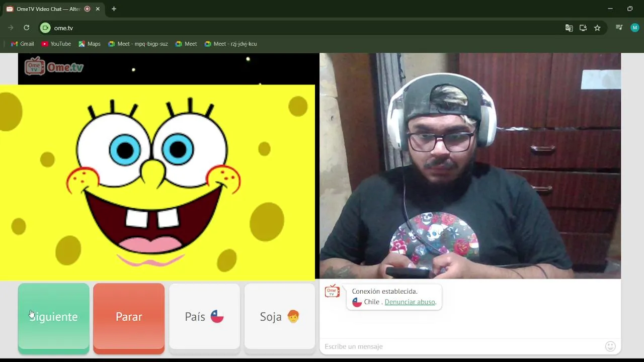The image size is (644, 362).
Task: Open the País country selector
Action: 204,316
